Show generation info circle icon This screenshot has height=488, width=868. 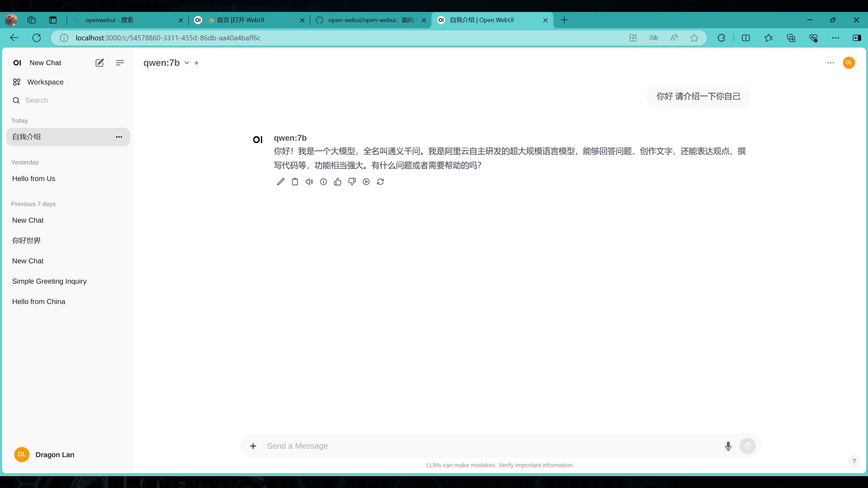(x=323, y=182)
